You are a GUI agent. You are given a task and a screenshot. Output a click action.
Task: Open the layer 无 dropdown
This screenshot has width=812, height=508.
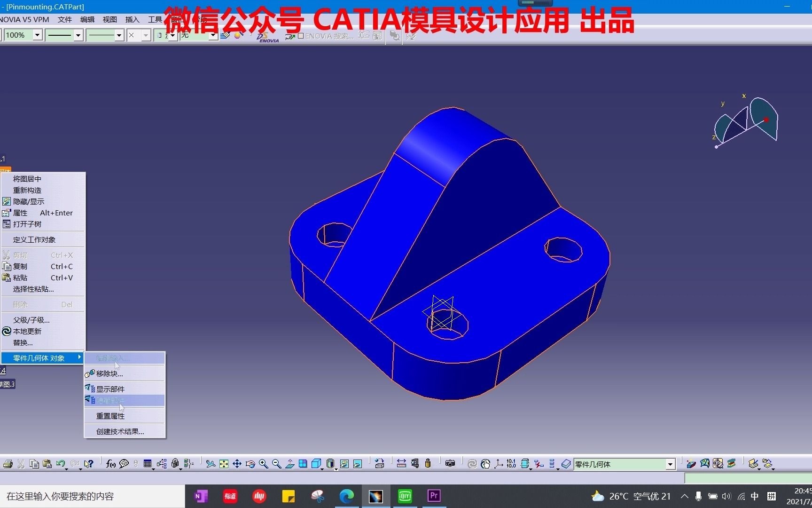click(x=213, y=35)
